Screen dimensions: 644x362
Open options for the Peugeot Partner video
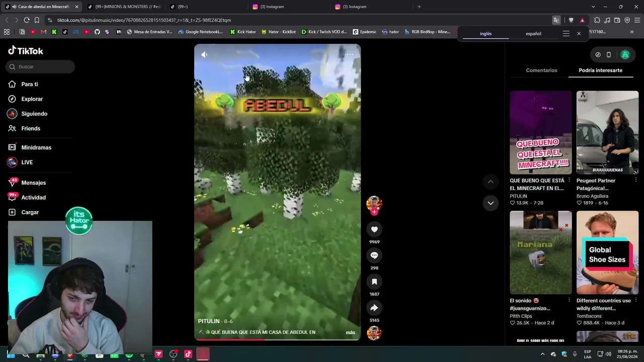[635, 180]
